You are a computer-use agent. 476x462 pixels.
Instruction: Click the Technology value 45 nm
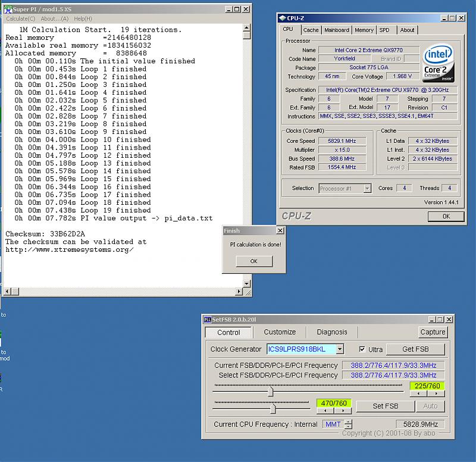coord(332,76)
